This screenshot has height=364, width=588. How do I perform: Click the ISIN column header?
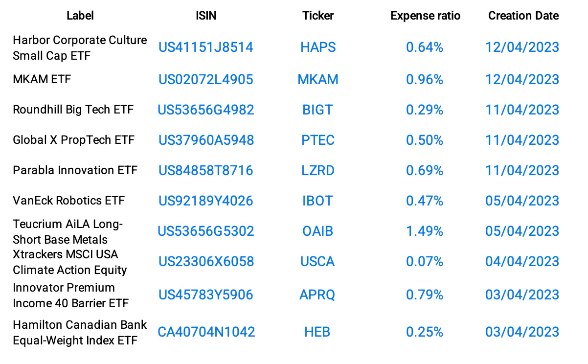pos(205,16)
